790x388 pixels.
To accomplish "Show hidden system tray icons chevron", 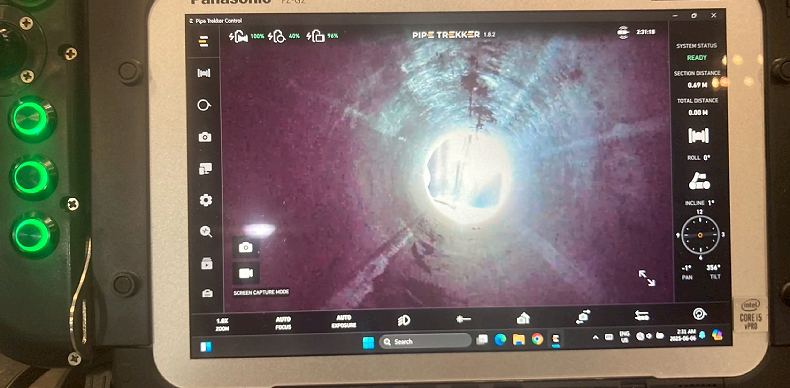I will 596,337.
